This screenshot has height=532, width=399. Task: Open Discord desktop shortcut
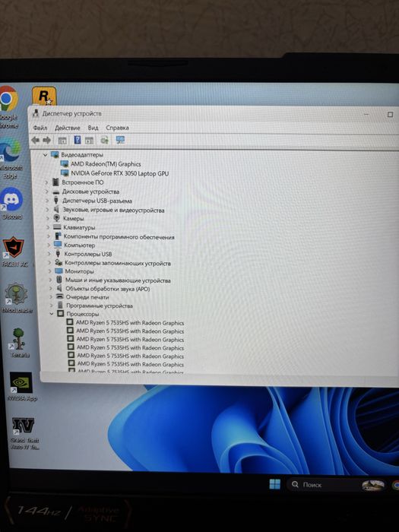(11, 204)
